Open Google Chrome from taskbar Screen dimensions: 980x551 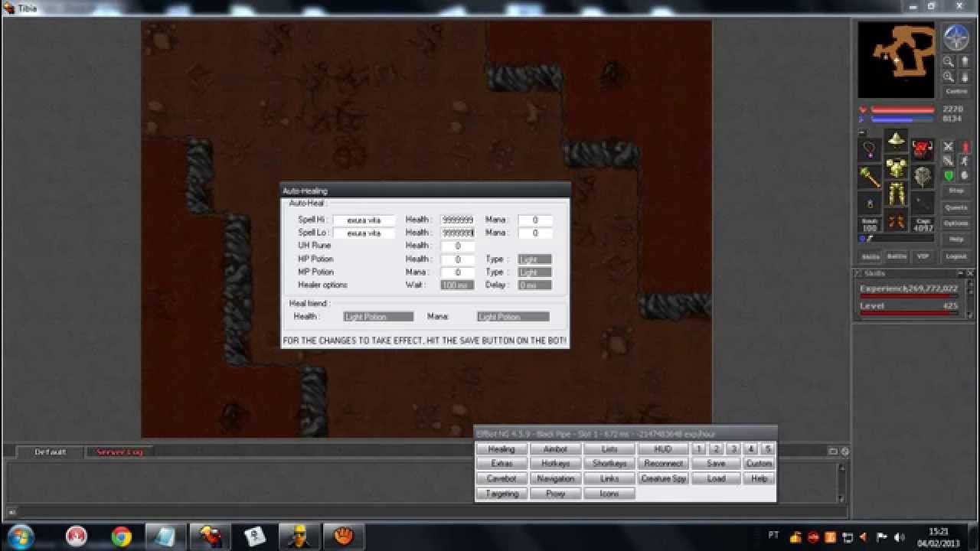coord(121,536)
